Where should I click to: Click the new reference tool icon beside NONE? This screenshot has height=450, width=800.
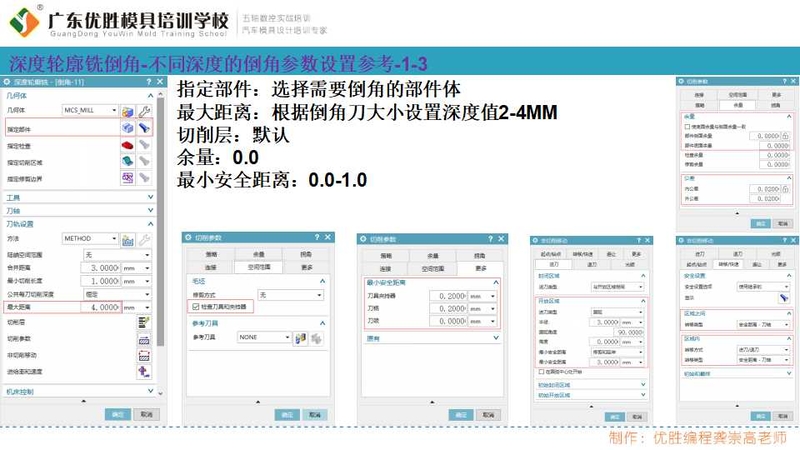pos(301,338)
